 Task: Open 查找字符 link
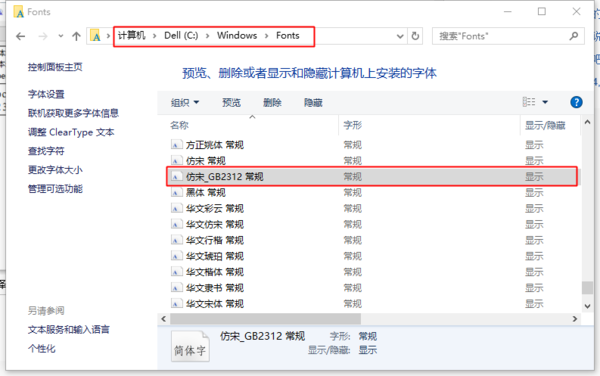tap(46, 151)
